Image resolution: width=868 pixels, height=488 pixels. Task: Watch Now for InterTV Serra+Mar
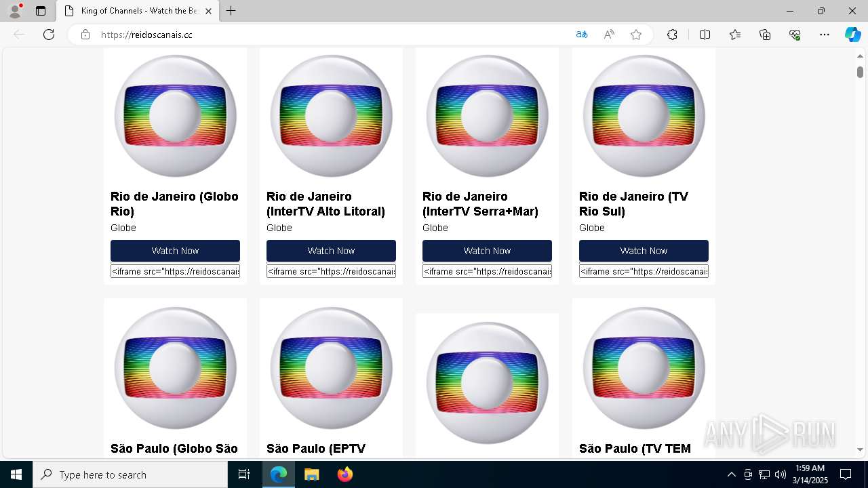[x=487, y=251]
